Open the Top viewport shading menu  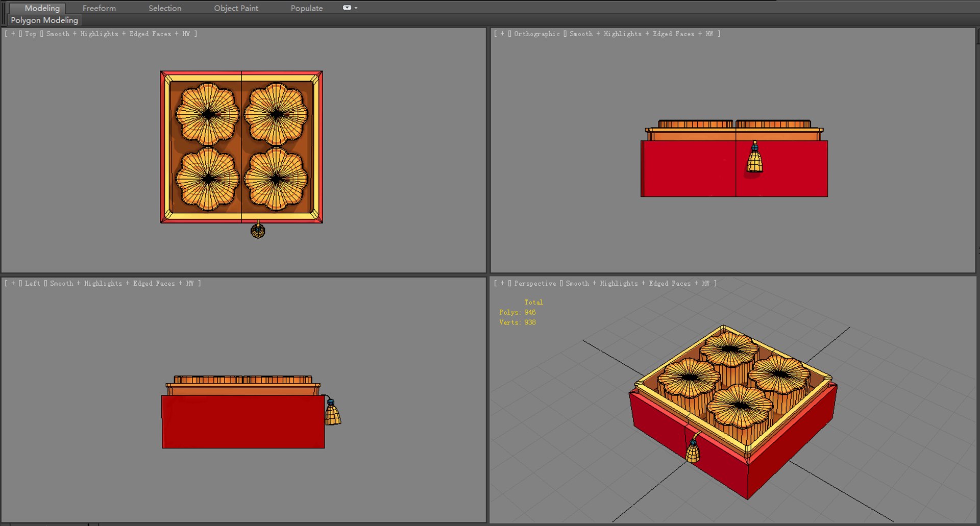coord(118,34)
